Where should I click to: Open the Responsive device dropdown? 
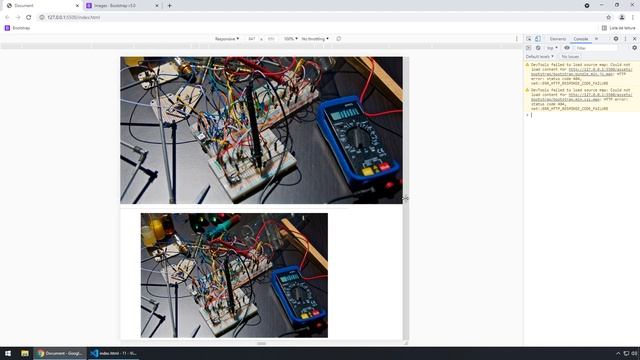(x=227, y=39)
